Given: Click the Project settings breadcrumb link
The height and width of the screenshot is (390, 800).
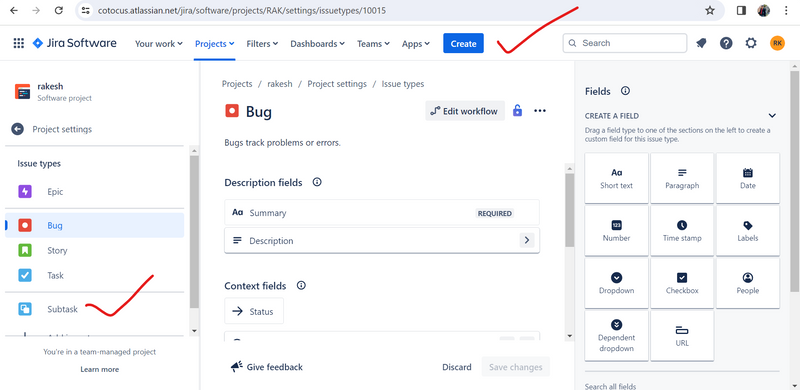Looking at the screenshot, I should click(337, 84).
